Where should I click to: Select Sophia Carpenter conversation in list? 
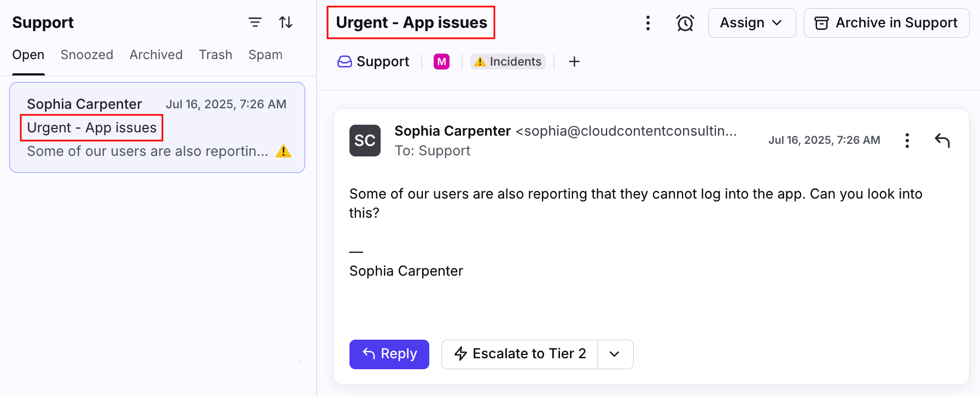[157, 127]
